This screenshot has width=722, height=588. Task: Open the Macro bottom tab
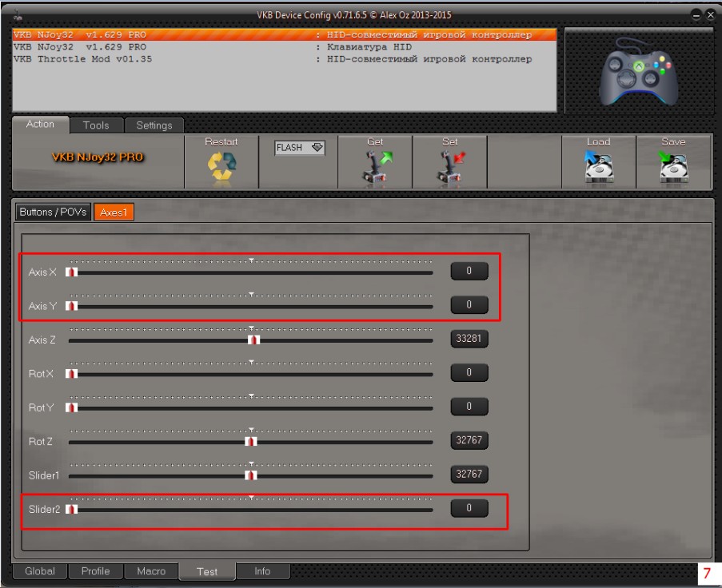click(x=151, y=571)
